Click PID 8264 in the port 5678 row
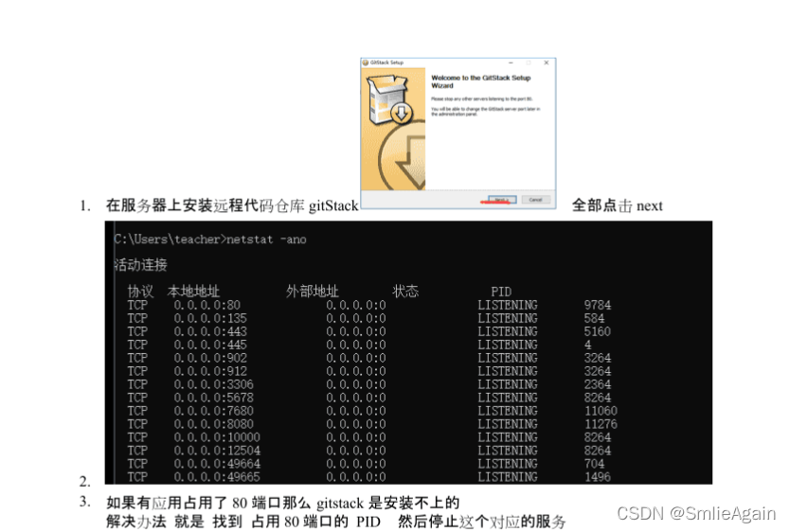This screenshot has width=790, height=532. click(598, 398)
